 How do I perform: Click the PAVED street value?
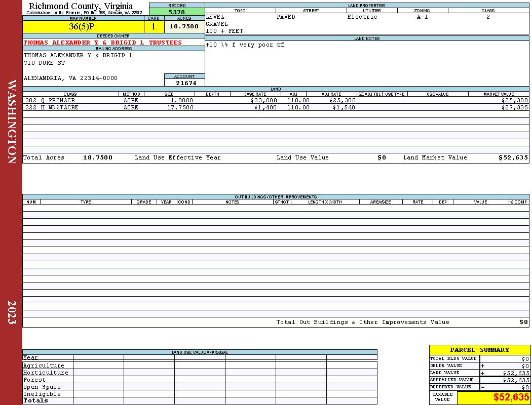(x=286, y=17)
